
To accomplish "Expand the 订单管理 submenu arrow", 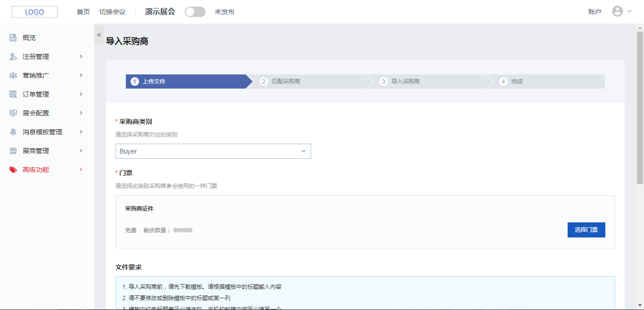I will coord(81,94).
